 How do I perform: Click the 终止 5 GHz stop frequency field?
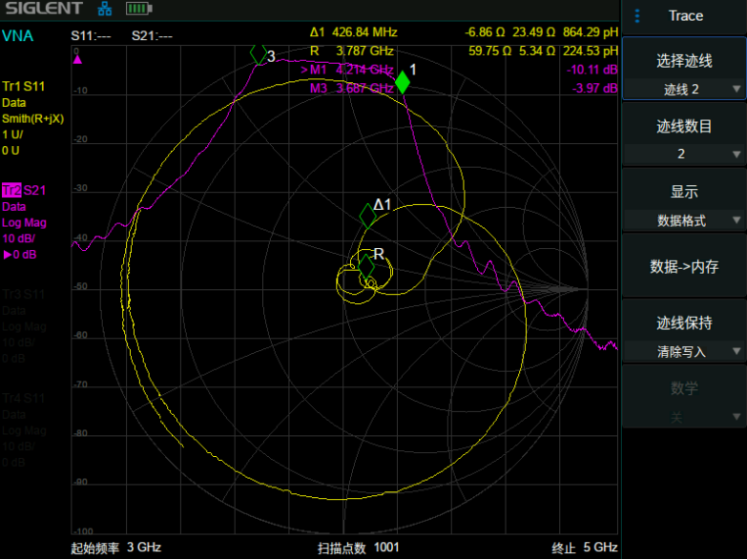pyautogui.click(x=584, y=548)
